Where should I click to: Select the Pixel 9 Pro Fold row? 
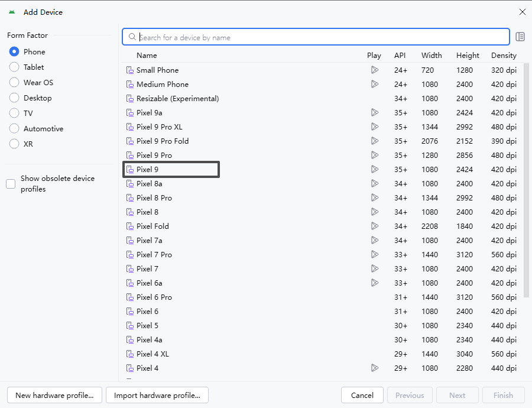(x=323, y=141)
